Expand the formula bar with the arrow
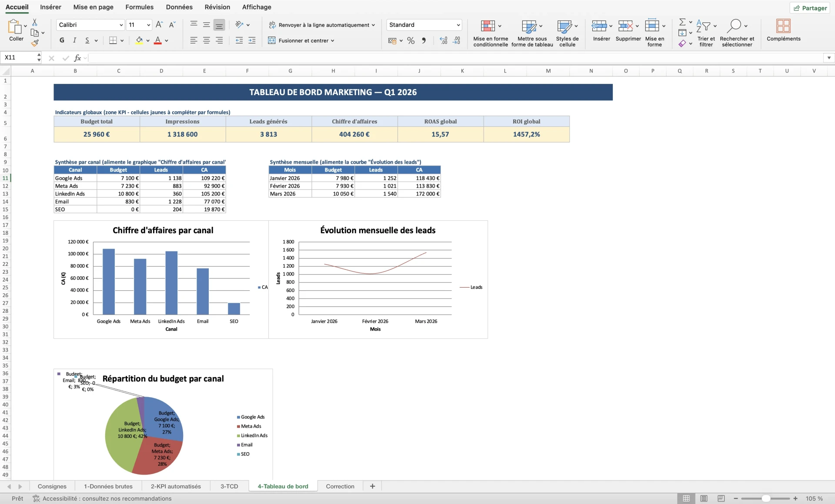This screenshot has height=504, width=835. (x=829, y=58)
